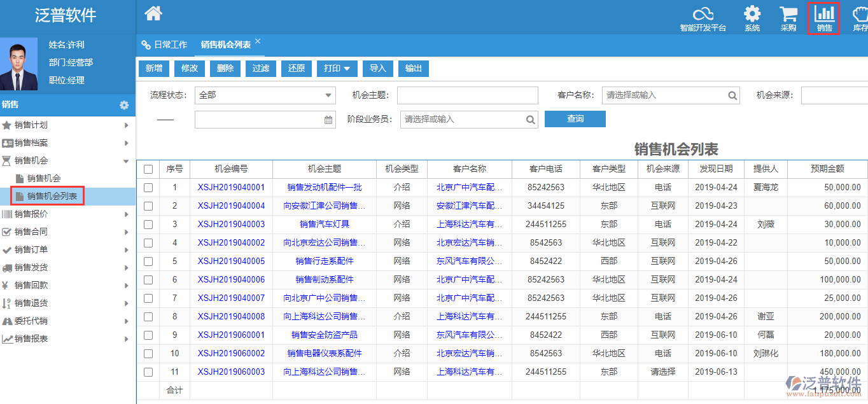The height and width of the screenshot is (404, 868).
Task: Click the Home house icon
Action: 153,13
